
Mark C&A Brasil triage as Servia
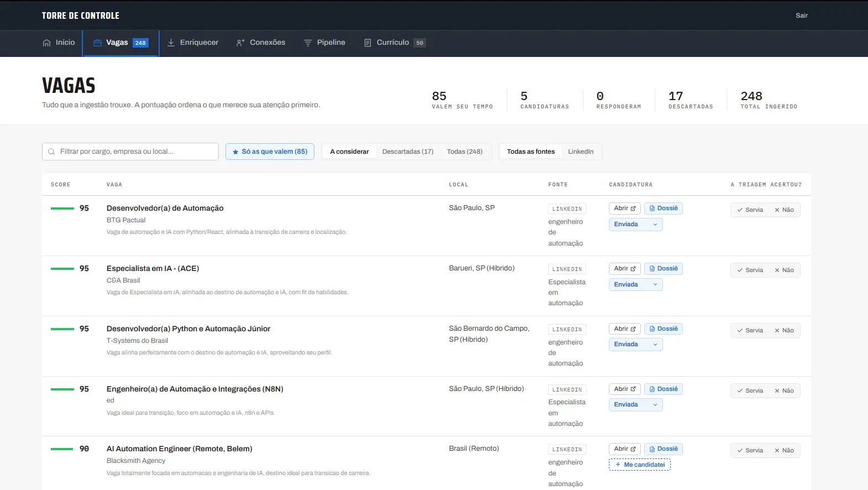[750, 270]
